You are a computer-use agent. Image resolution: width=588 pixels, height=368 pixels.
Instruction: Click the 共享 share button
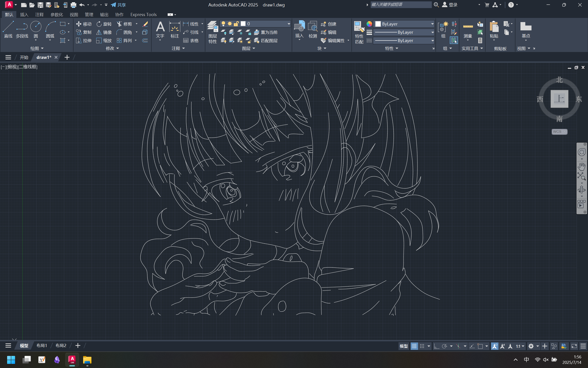(118, 5)
